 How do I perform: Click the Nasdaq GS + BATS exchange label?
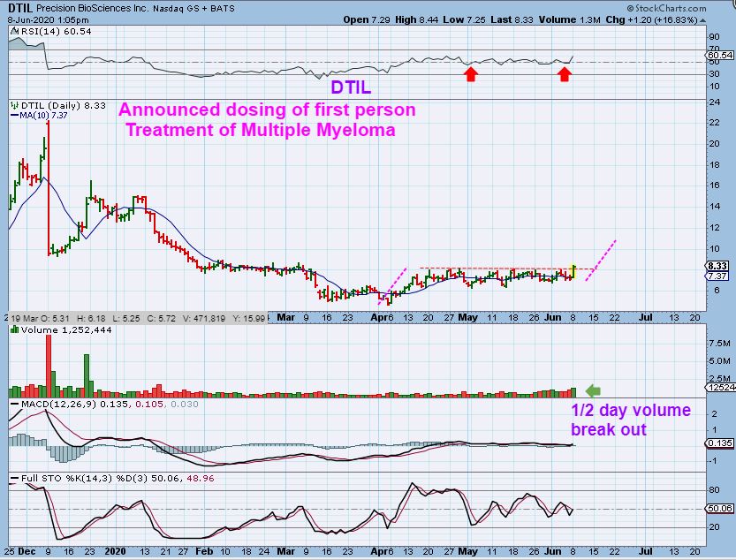pyautogui.click(x=193, y=9)
